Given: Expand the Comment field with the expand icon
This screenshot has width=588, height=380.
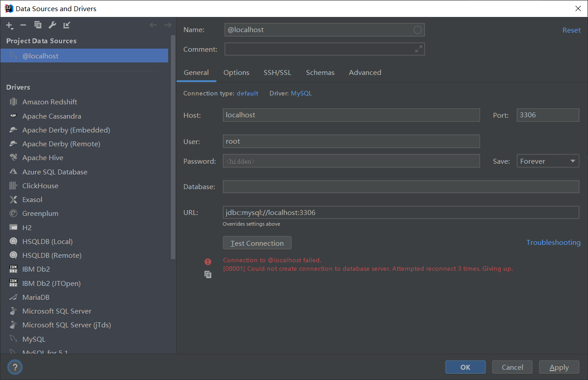Looking at the screenshot, I should point(418,49).
